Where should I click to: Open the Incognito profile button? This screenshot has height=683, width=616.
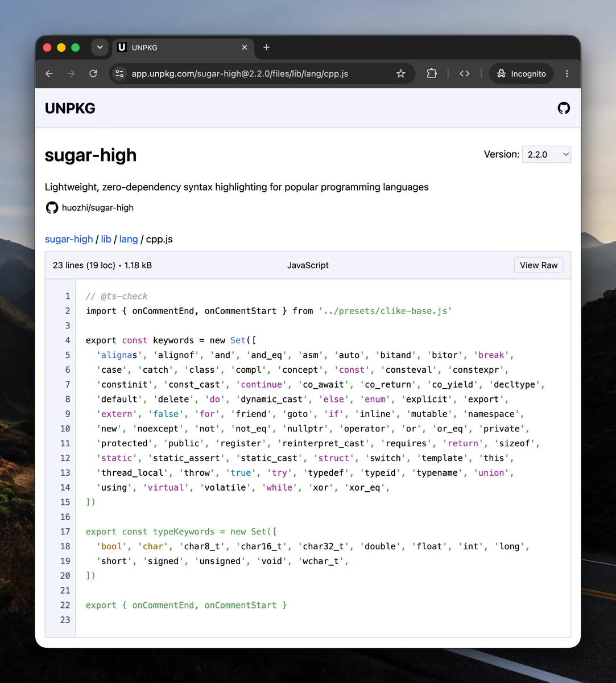coord(521,73)
